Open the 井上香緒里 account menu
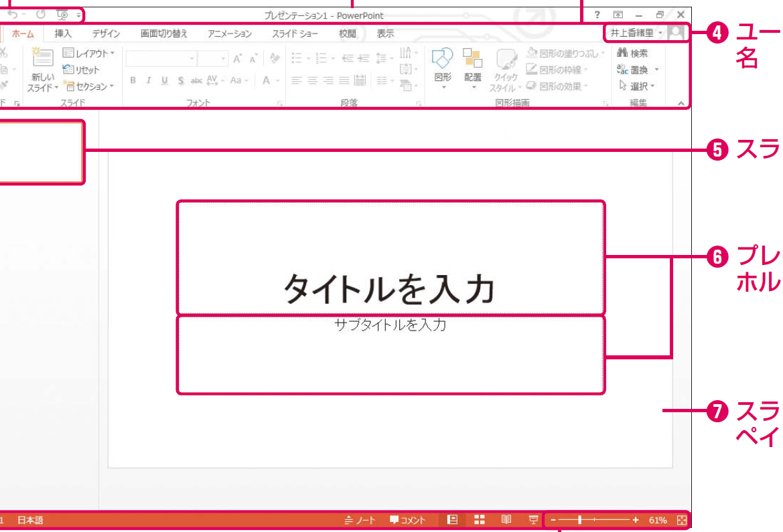This screenshot has width=783, height=532. coord(636,33)
